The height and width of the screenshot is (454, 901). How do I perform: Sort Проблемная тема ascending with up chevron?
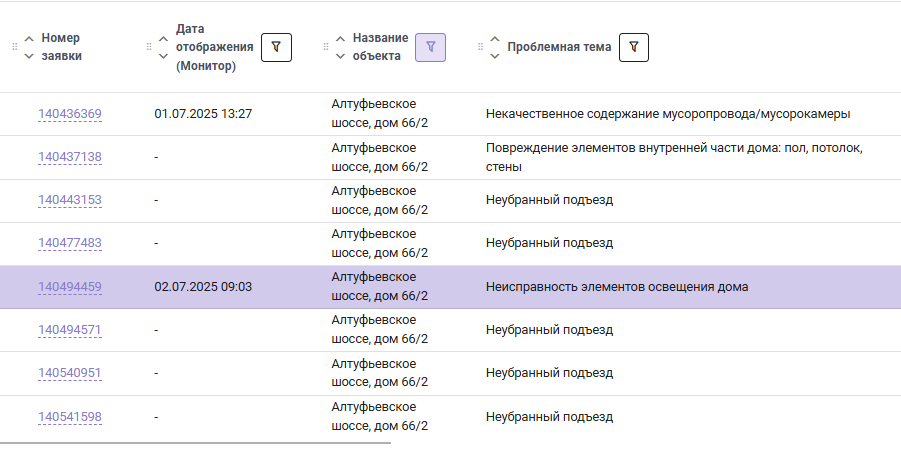point(495,39)
